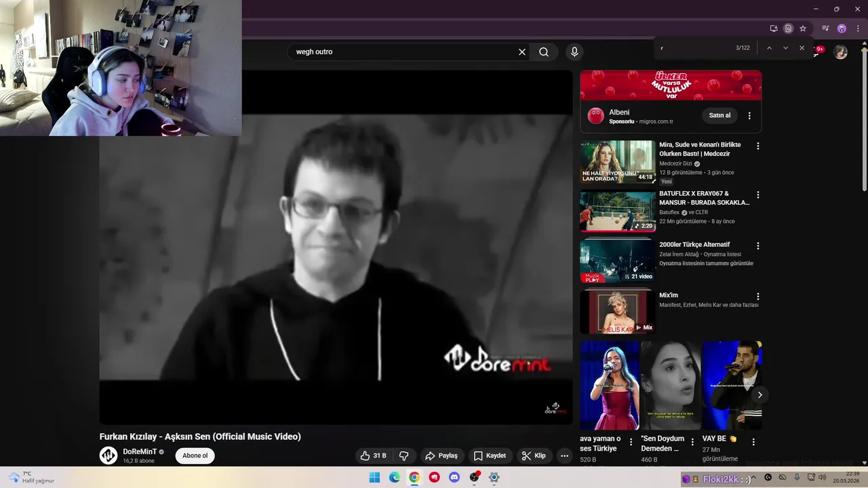Bookmark this page with the star icon
The width and height of the screenshot is (868, 488).
(803, 28)
